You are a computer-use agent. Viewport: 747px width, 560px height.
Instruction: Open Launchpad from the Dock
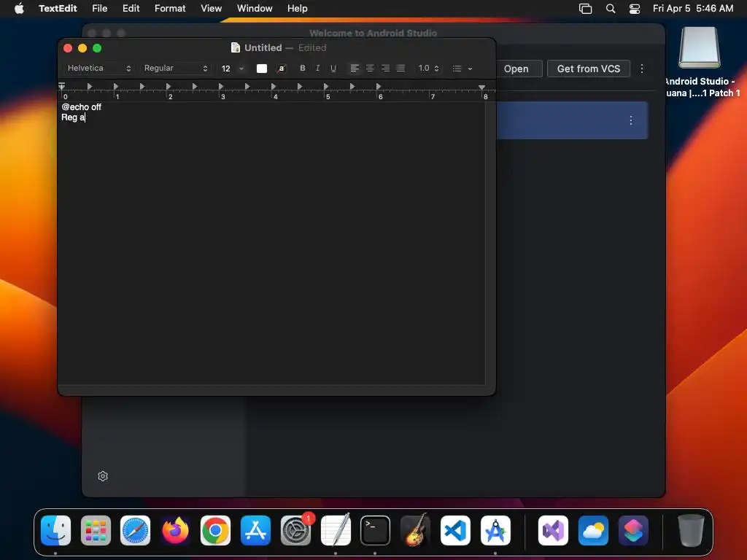(x=96, y=531)
